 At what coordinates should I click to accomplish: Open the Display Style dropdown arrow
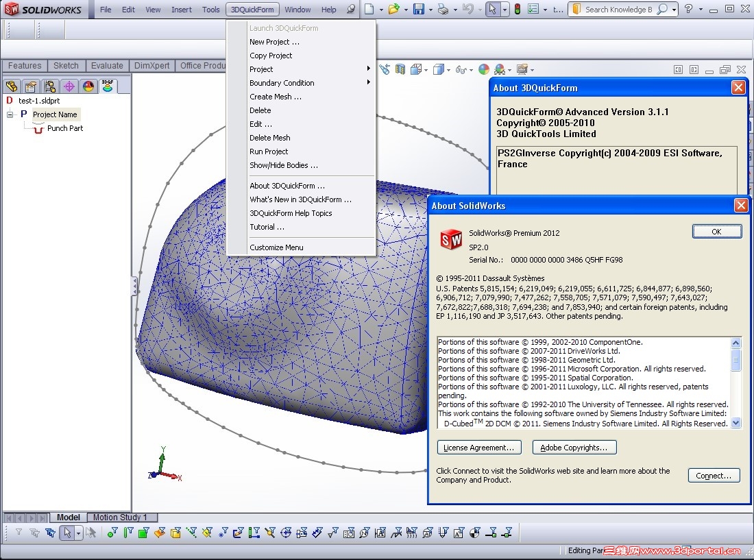pyautogui.click(x=448, y=70)
